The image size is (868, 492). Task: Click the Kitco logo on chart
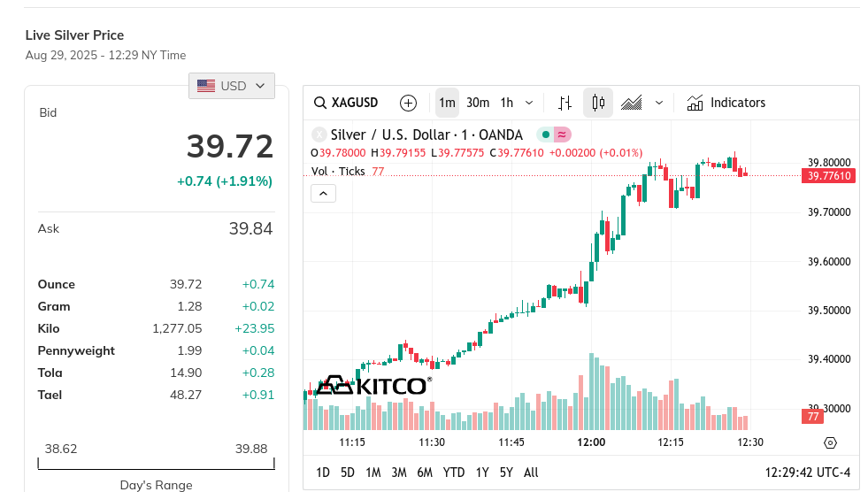(373, 385)
